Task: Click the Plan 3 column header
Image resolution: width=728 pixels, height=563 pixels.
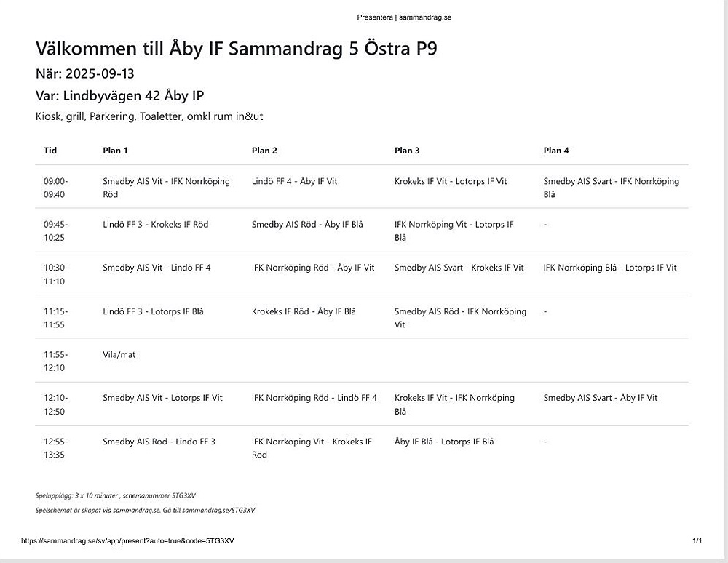Action: (x=407, y=151)
